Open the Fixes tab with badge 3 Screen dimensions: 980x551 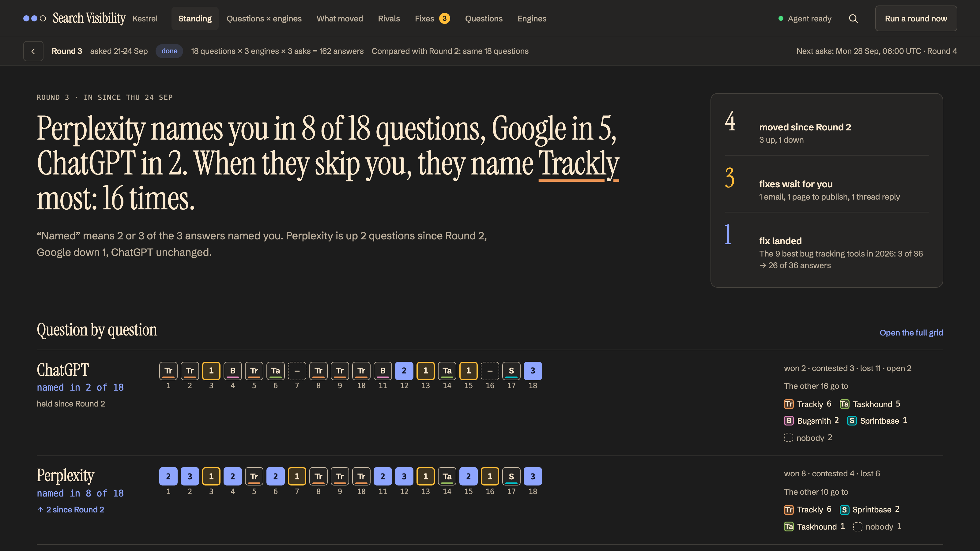(432, 19)
